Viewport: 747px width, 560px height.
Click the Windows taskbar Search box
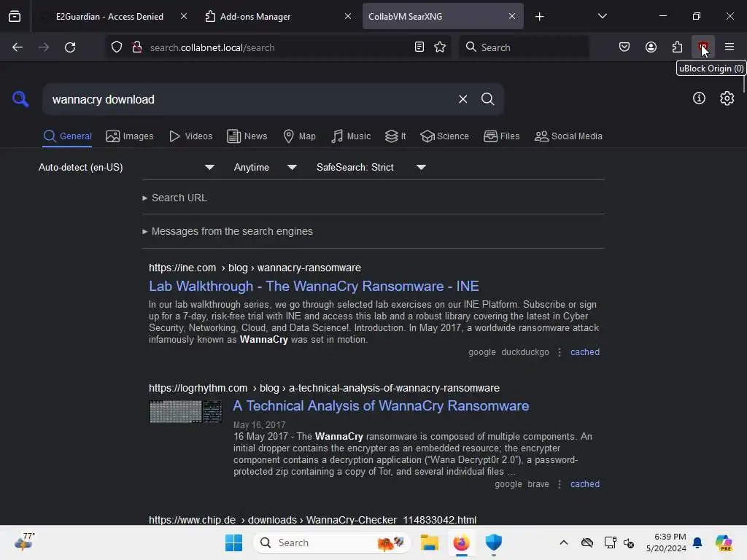click(332, 542)
